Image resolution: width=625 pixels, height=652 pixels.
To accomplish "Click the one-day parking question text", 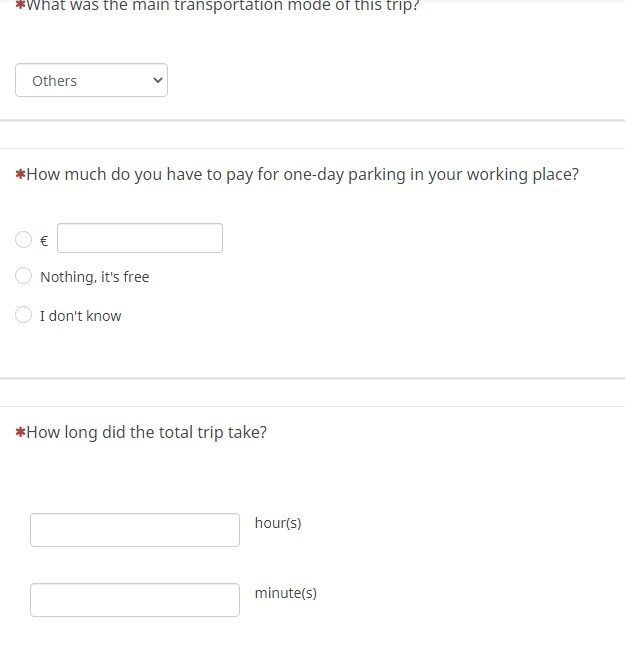I will tap(302, 174).
